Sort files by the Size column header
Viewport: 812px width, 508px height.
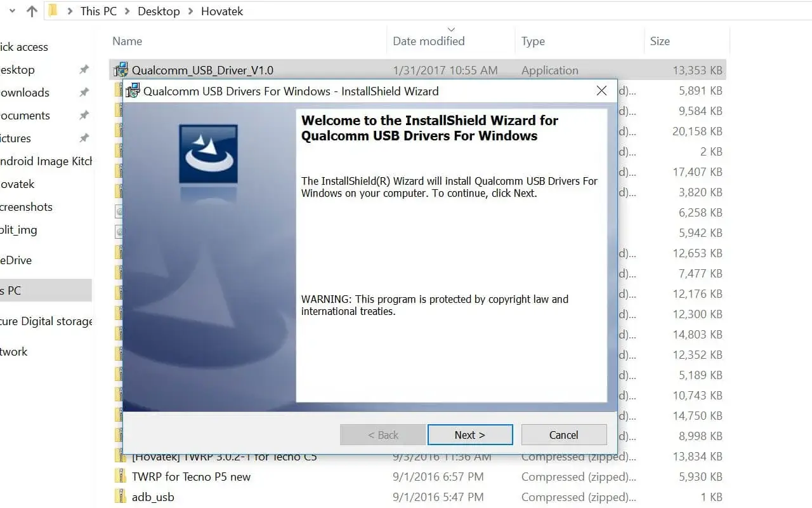(660, 41)
